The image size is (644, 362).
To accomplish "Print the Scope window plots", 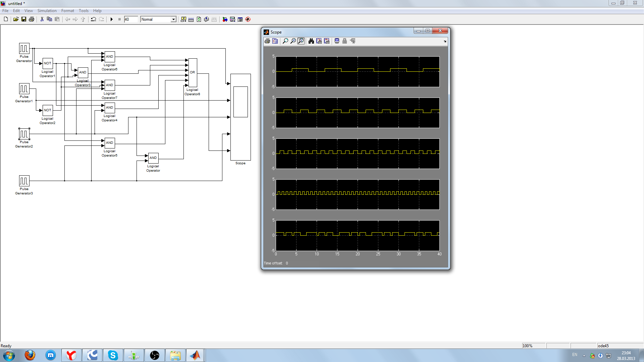I will [267, 41].
